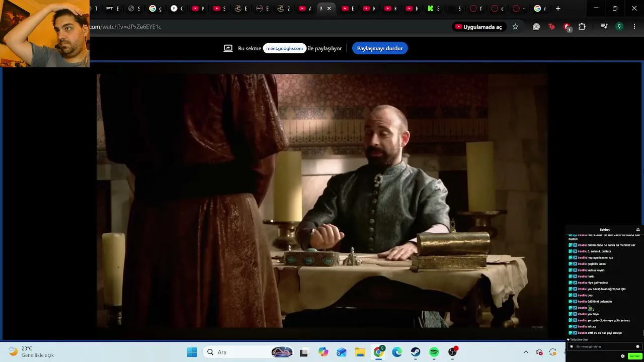Send the chat message with the green button

tap(635, 356)
